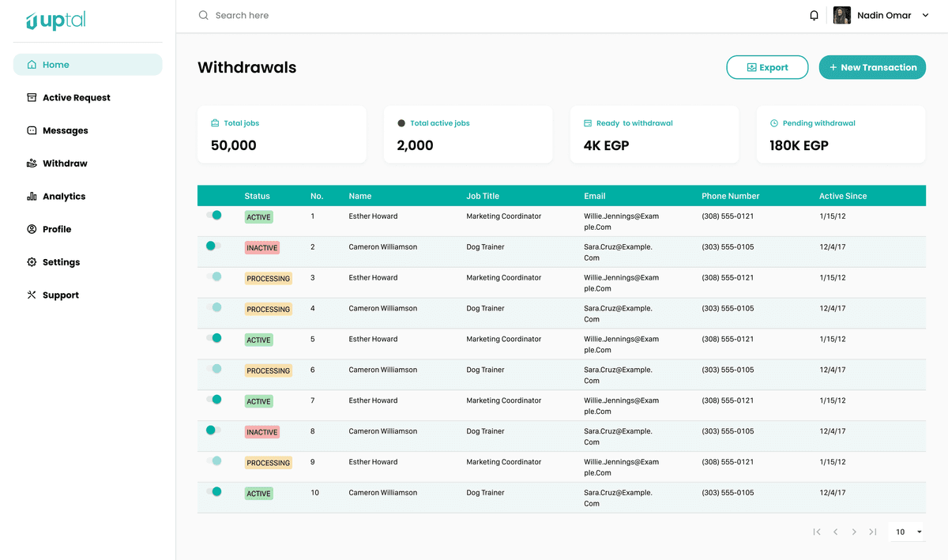Click the Uptal logo
The image size is (948, 560).
54,21
